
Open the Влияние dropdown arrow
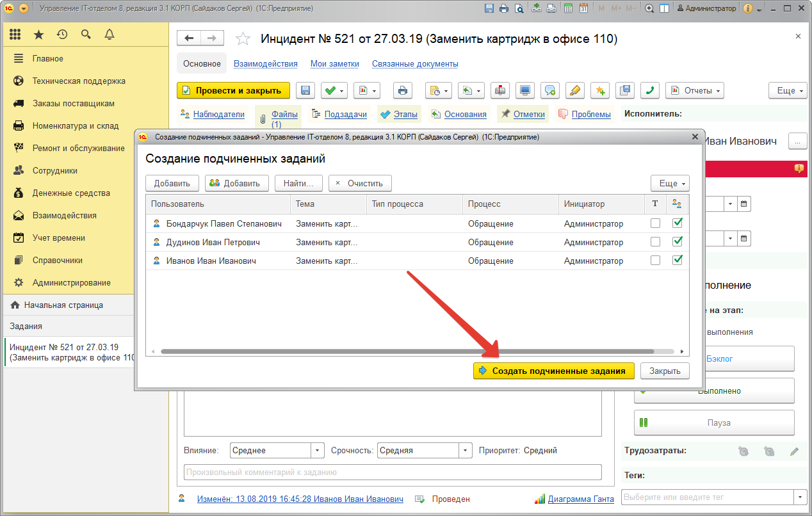[318, 450]
